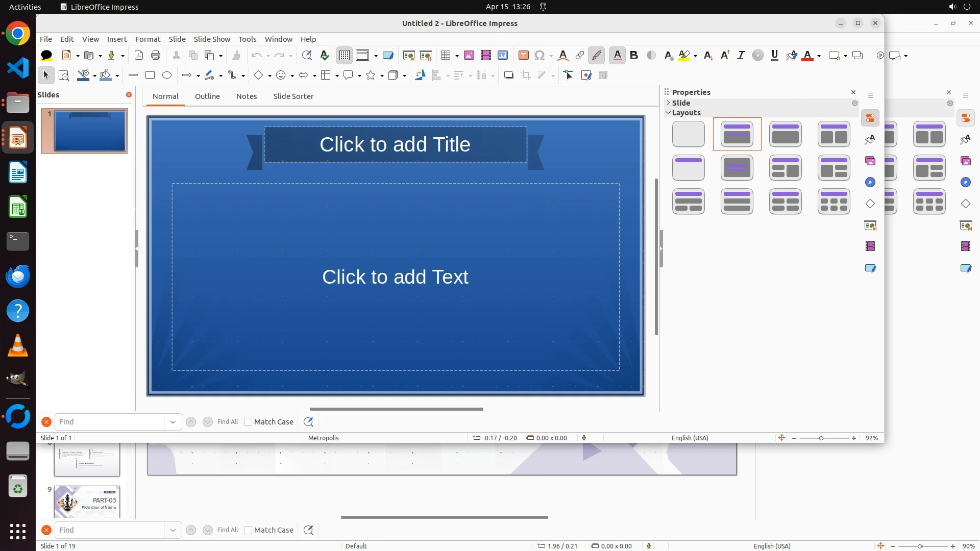The width and height of the screenshot is (980, 551).
Task: Switch to the Slide Sorter tab
Action: (293, 96)
